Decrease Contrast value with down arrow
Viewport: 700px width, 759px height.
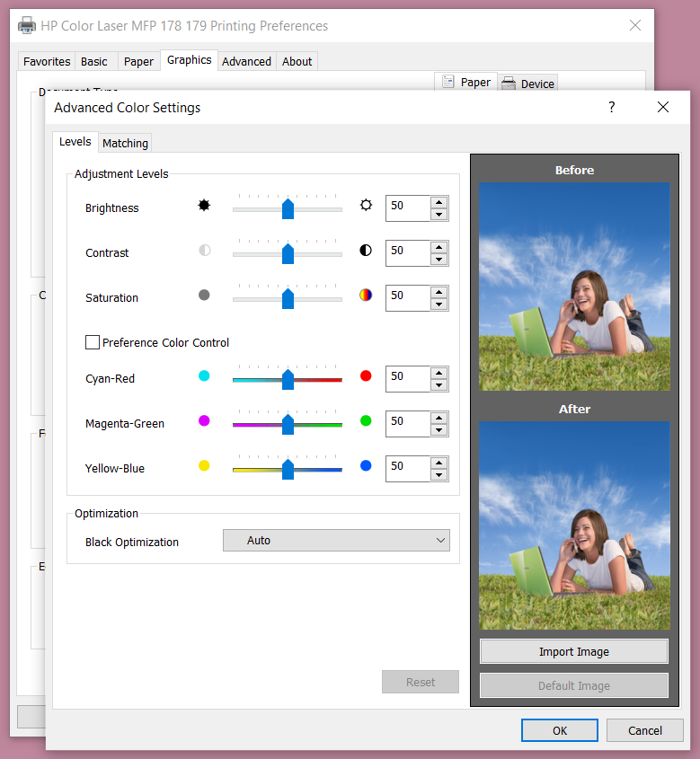[x=439, y=260]
